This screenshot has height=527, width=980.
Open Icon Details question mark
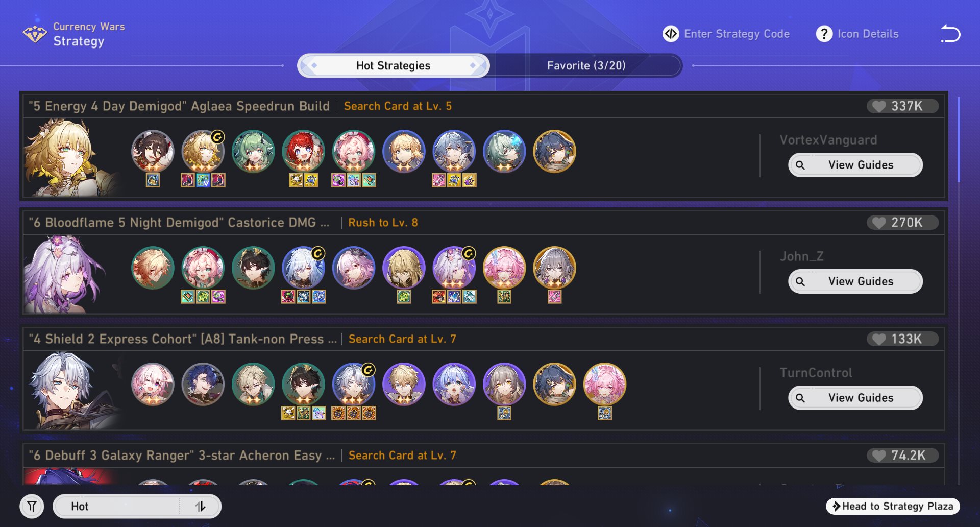click(824, 34)
